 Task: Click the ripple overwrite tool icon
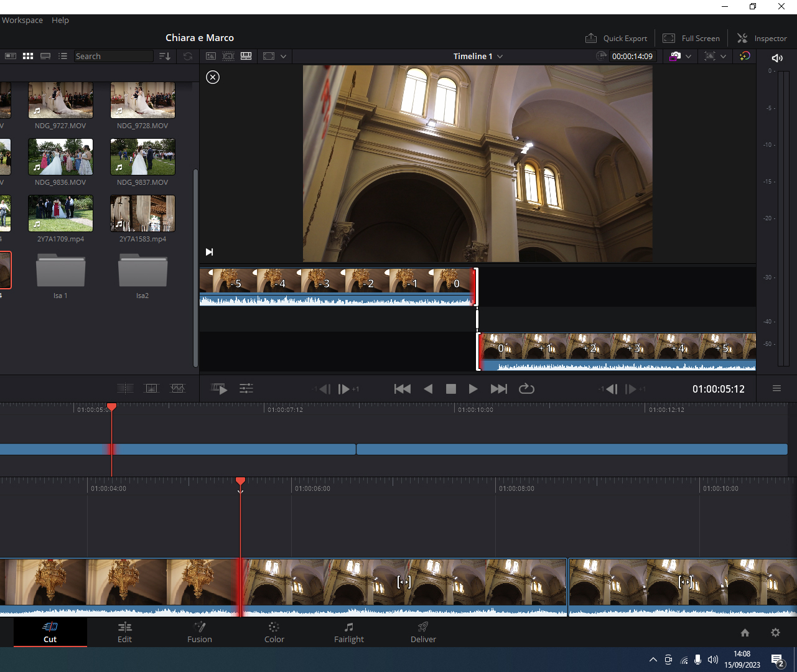click(152, 388)
